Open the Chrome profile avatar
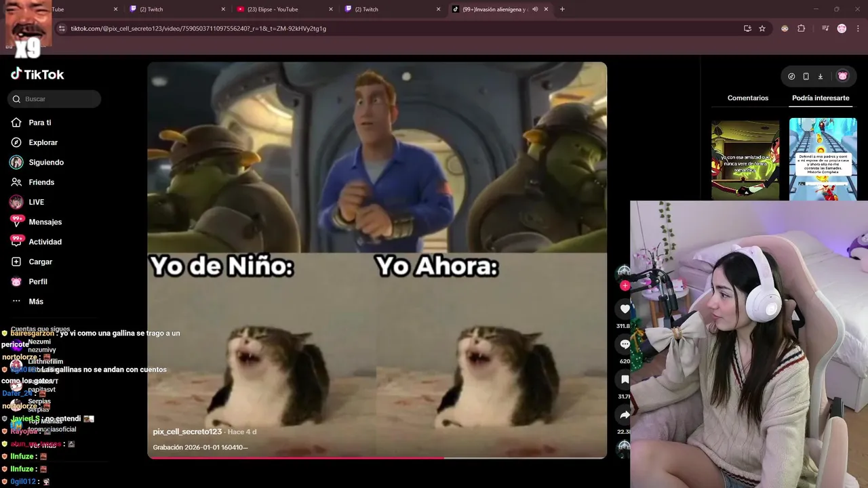 [x=842, y=28]
